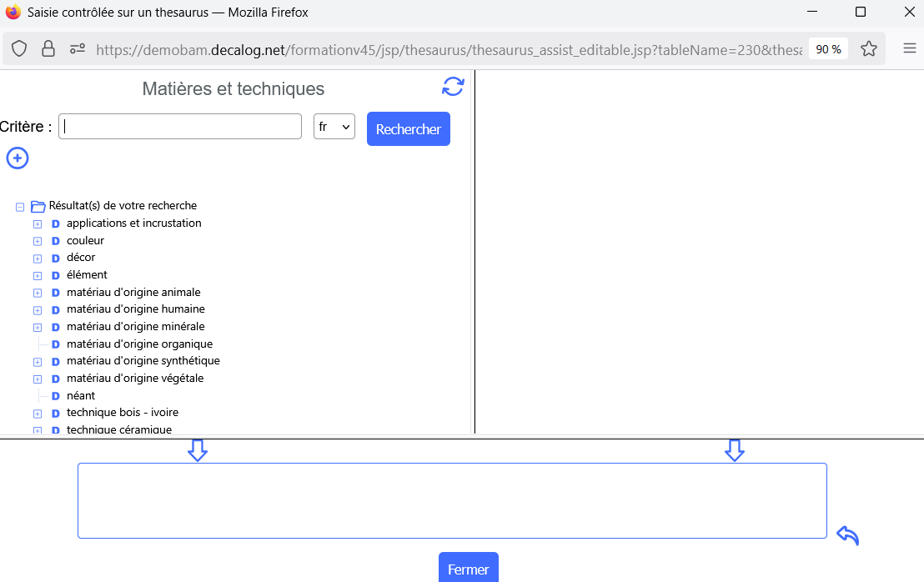Viewport: 924px width, 582px height.
Task: Open the fr language dropdown
Action: (x=334, y=127)
